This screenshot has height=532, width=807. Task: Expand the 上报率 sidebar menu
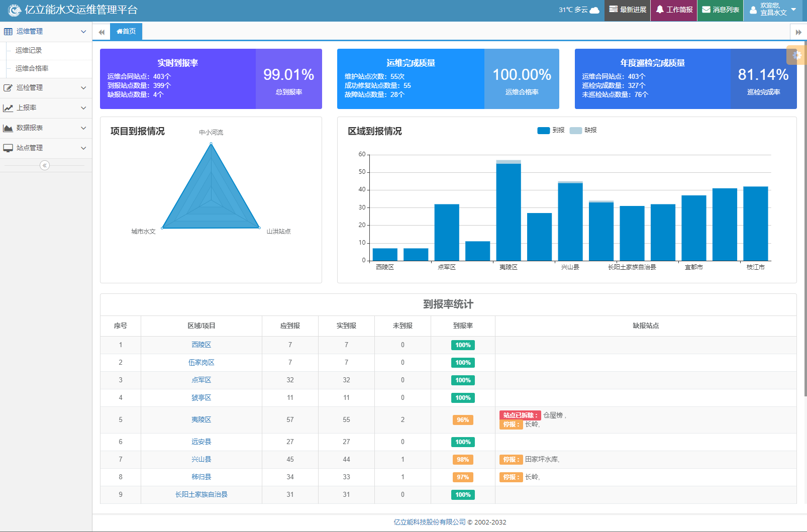pyautogui.click(x=45, y=108)
